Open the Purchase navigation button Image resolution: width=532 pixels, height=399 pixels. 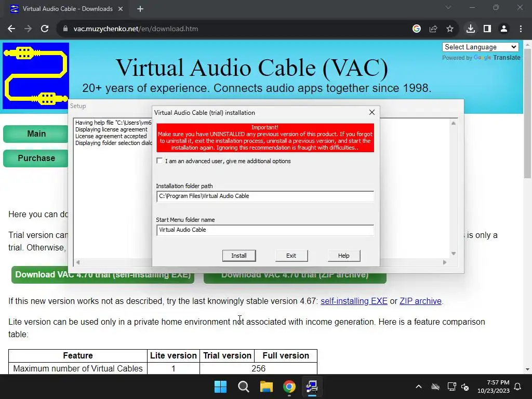pos(36,158)
